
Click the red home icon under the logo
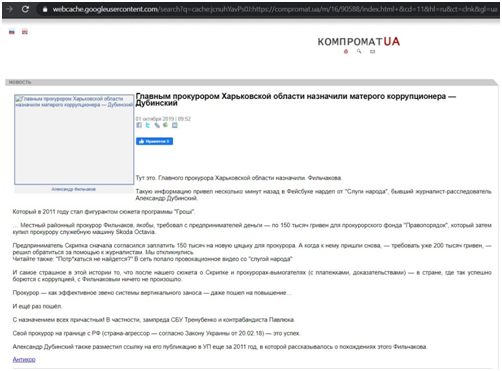pyautogui.click(x=346, y=51)
